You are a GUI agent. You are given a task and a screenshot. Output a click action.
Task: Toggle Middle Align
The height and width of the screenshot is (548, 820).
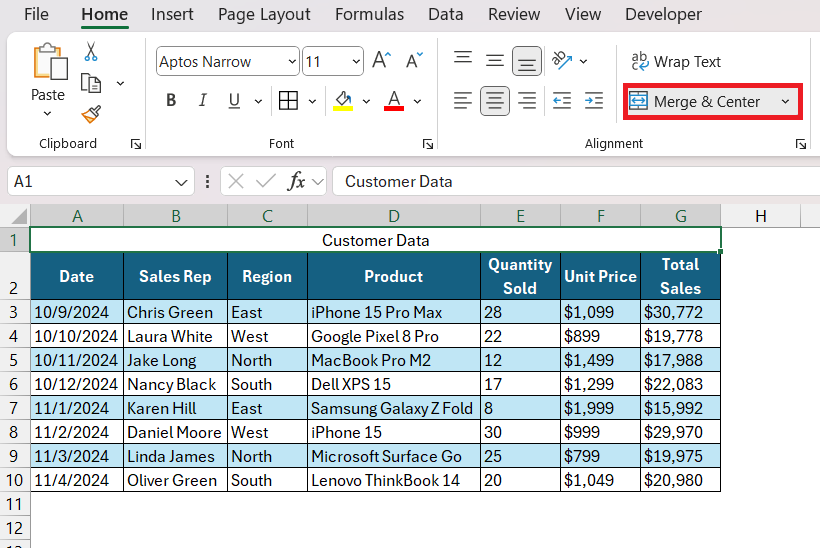(495, 61)
